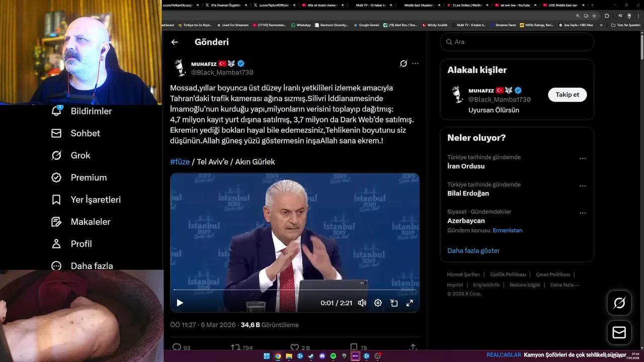Open the Ermenistan related topic link
Image resolution: width=644 pixels, height=362 pixels.
pyautogui.click(x=507, y=230)
